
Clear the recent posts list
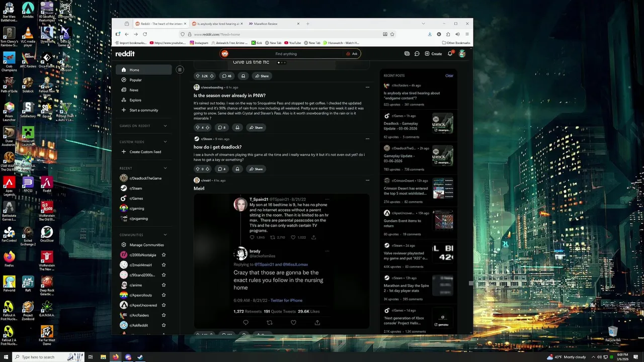(x=449, y=75)
